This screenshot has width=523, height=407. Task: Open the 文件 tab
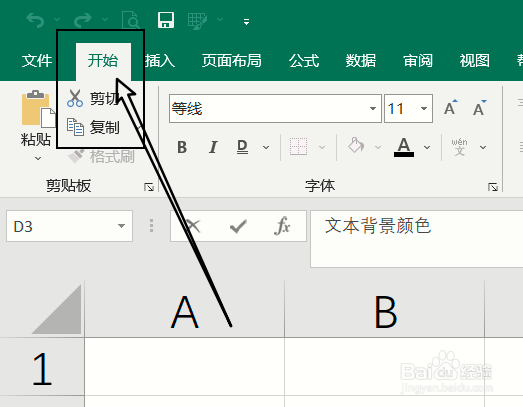(37, 61)
